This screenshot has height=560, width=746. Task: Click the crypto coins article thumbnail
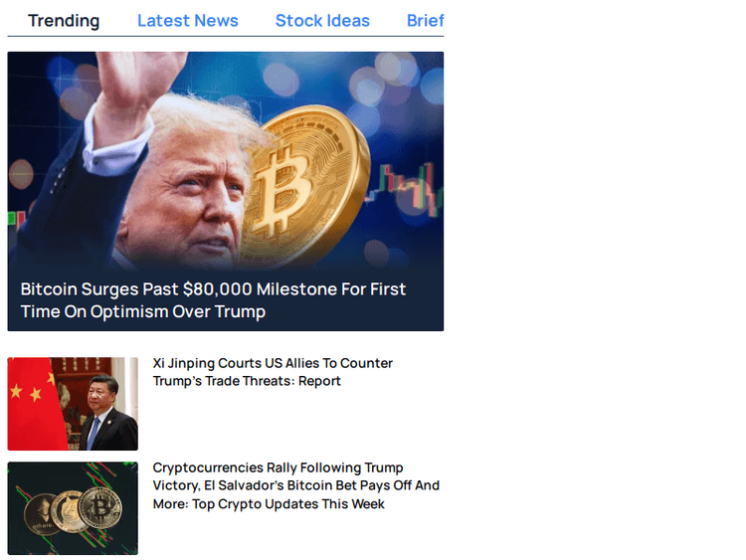(x=73, y=508)
